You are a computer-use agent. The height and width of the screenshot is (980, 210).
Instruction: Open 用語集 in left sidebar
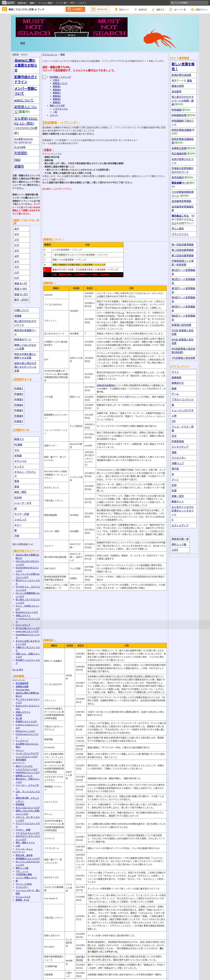click(18, 316)
